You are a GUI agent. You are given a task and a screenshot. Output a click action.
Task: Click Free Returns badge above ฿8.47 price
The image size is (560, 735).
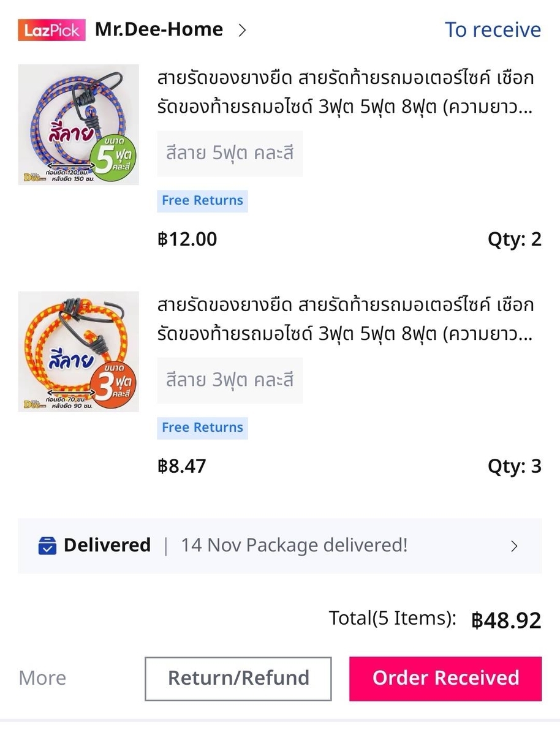coord(202,428)
